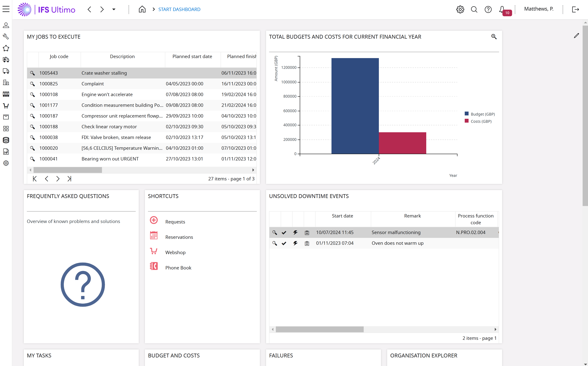
Task: Click the lightning icon for Sensor malfunctioning
Action: 295,232
